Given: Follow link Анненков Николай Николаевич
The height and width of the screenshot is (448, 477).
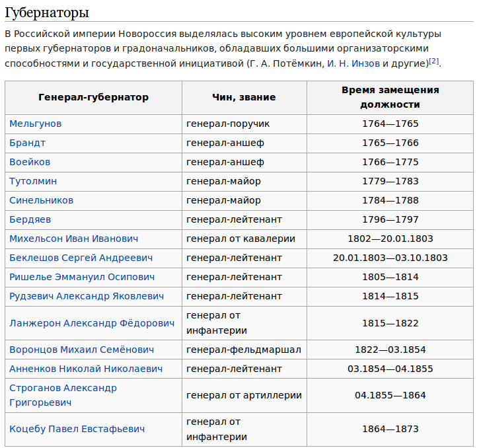Looking at the screenshot, I should (x=86, y=369).
